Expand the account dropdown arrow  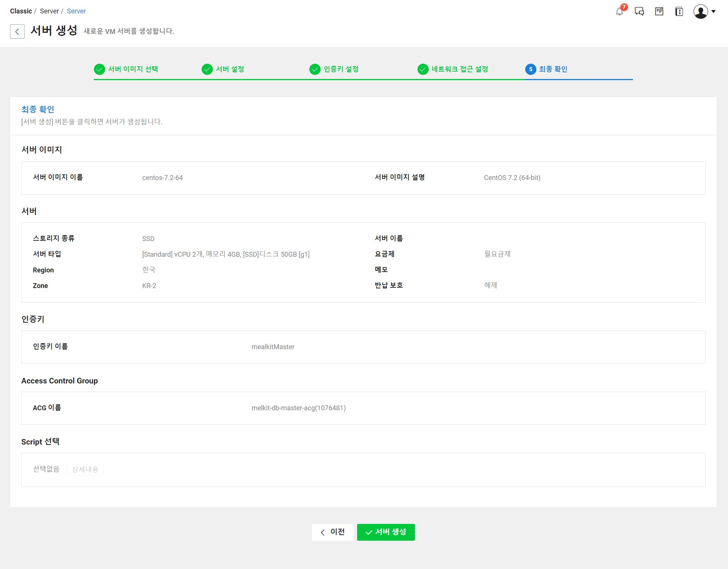click(713, 12)
